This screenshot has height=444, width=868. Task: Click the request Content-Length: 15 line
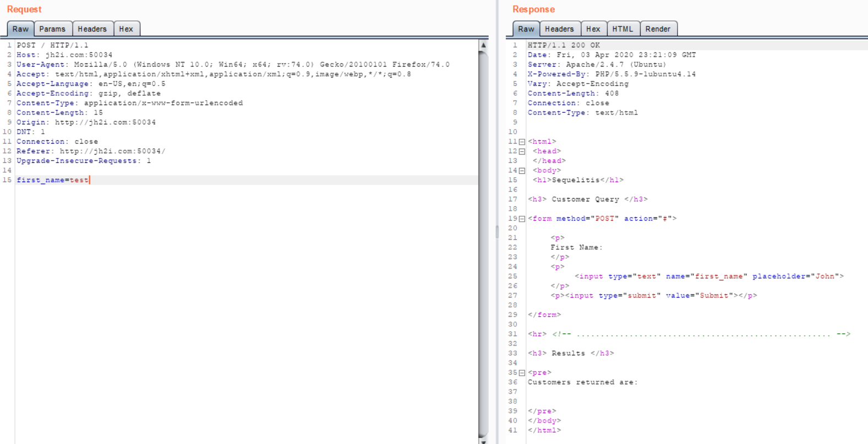[x=59, y=113]
